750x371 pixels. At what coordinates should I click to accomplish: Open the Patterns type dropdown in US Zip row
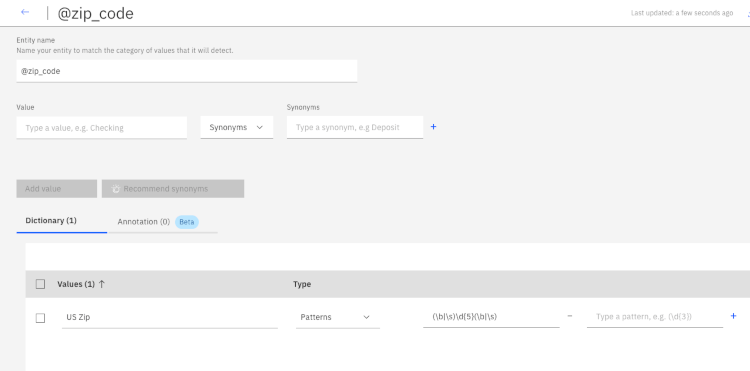338,317
